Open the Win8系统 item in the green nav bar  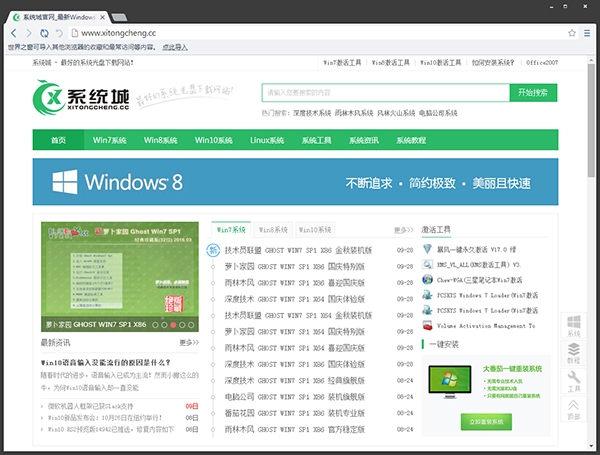point(160,140)
